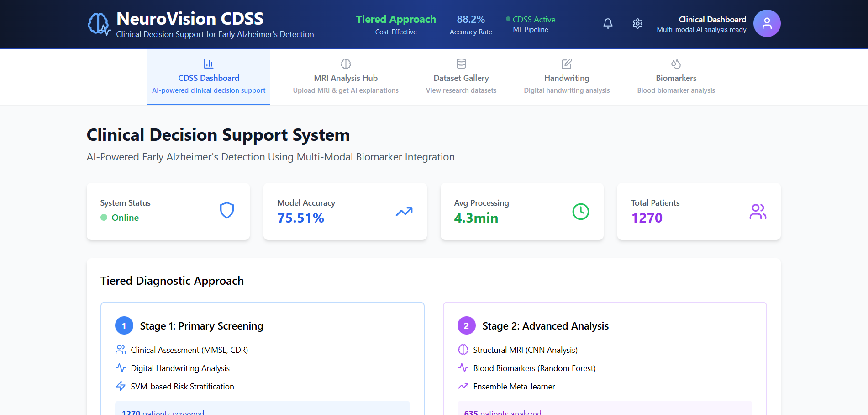This screenshot has height=415, width=868.
Task: Click the header tagline about Alzheimer's Detection
Action: [215, 34]
